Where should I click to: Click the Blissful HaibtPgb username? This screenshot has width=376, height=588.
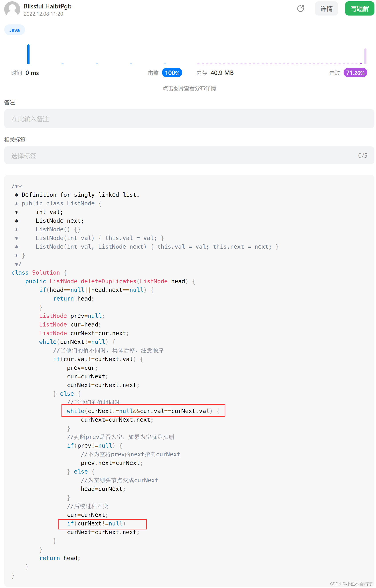pyautogui.click(x=48, y=6)
